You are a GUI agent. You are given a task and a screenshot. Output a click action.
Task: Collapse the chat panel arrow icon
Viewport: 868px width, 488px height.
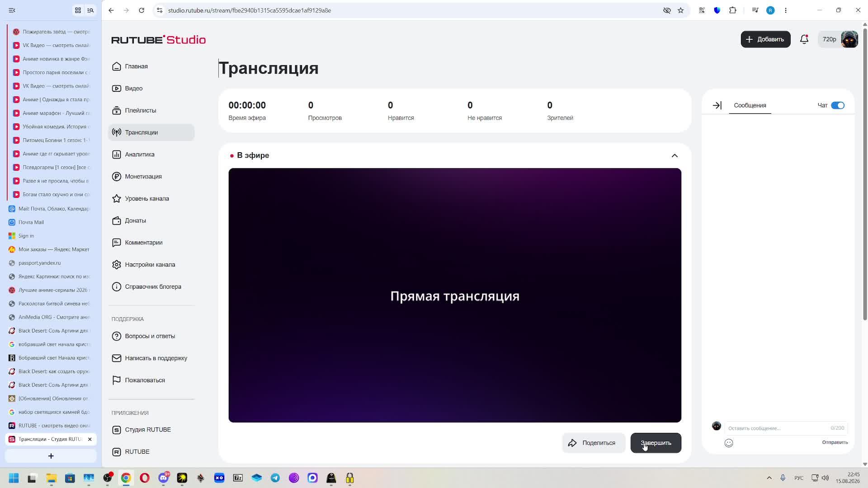717,105
